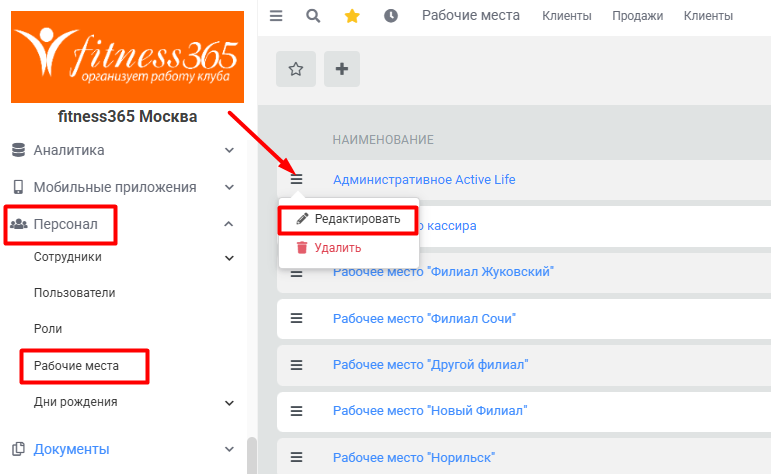771x474 pixels.
Task: Expand the Сотрудники submenu chevron
Action: [229, 258]
